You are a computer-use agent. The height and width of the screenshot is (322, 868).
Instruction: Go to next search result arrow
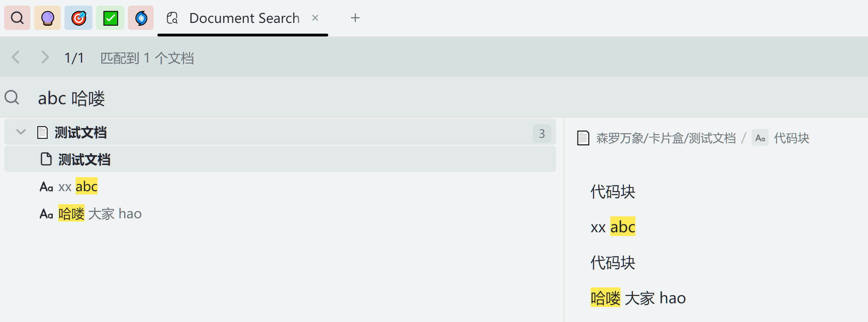coord(45,57)
